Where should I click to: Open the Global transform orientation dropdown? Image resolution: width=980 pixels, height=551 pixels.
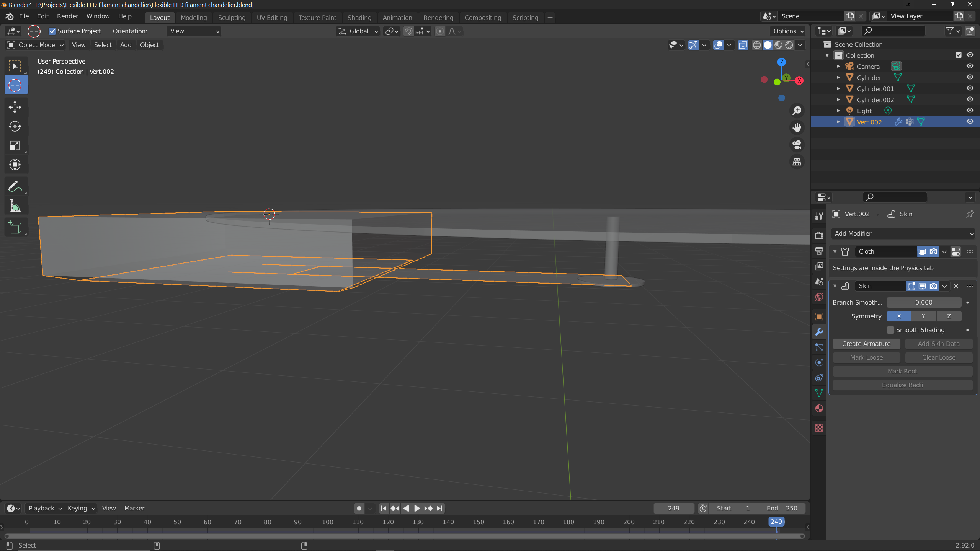tap(358, 31)
